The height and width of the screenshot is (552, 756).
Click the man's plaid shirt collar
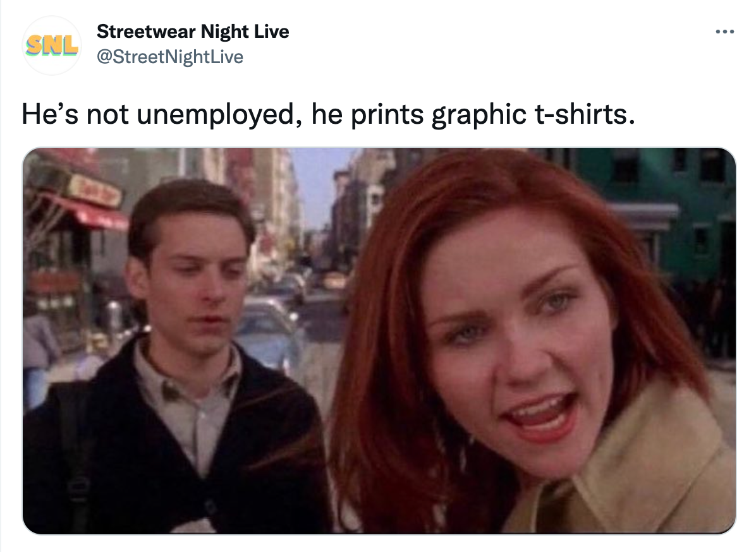point(188,371)
